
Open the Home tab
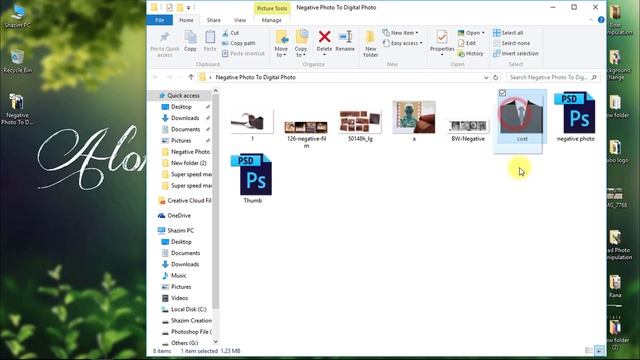186,20
